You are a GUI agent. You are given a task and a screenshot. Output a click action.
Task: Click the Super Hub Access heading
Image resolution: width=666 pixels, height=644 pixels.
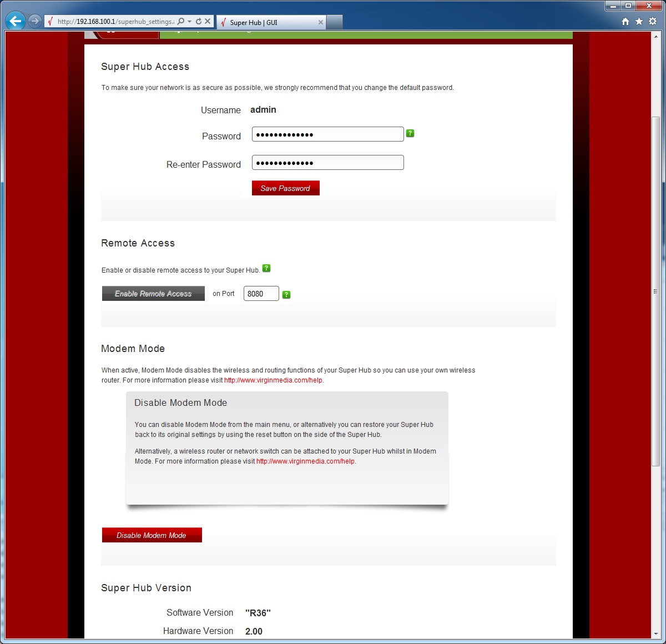coord(145,67)
